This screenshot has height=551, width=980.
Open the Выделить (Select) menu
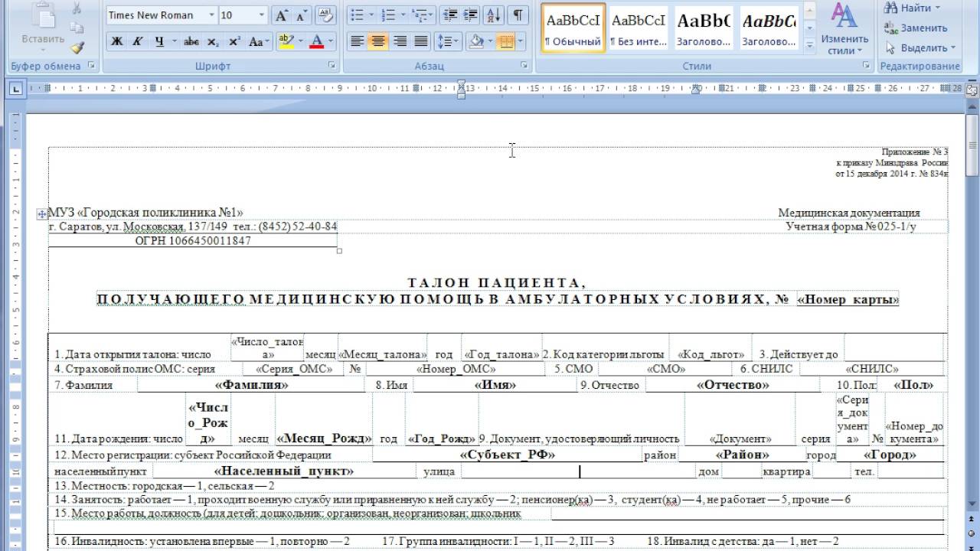[x=920, y=47]
